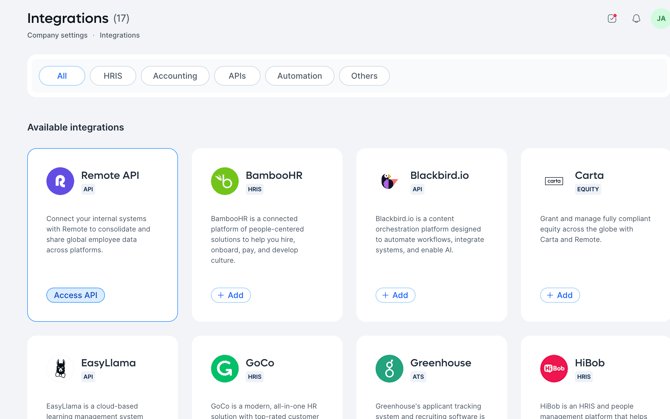Viewport: 670px width, 419px height.
Task: Click the GoCo green G logo
Action: [225, 369]
